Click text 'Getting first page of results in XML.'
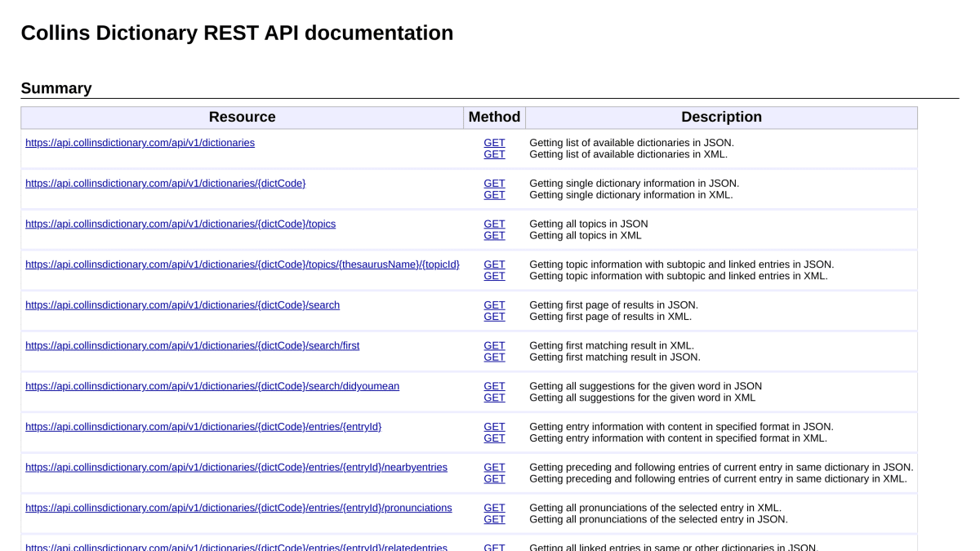980x551 pixels. tap(610, 317)
